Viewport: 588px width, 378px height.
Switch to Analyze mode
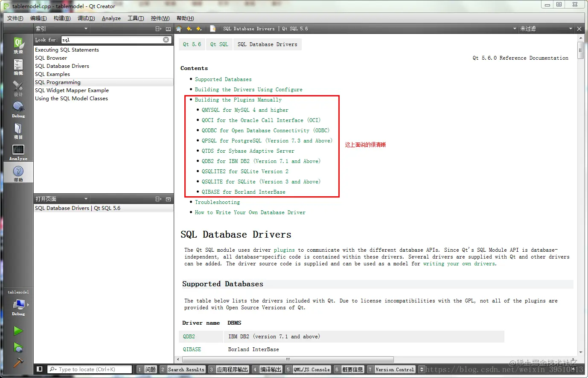(18, 152)
